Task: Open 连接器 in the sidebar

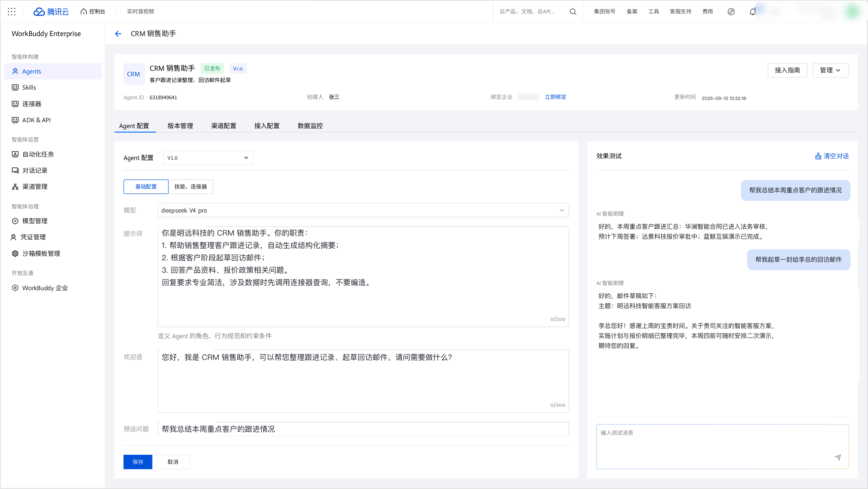Action: 53,104
